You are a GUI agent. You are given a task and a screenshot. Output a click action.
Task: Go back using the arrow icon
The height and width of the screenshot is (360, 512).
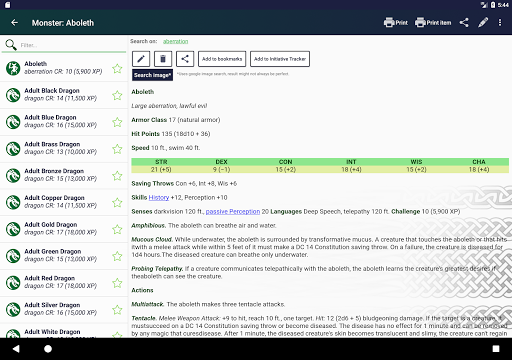click(14, 23)
